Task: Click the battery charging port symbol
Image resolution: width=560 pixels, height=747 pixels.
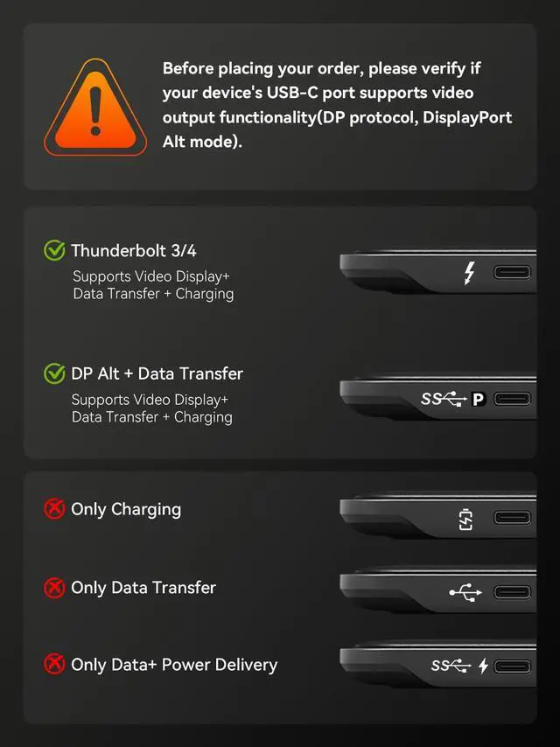Action: 465,520
